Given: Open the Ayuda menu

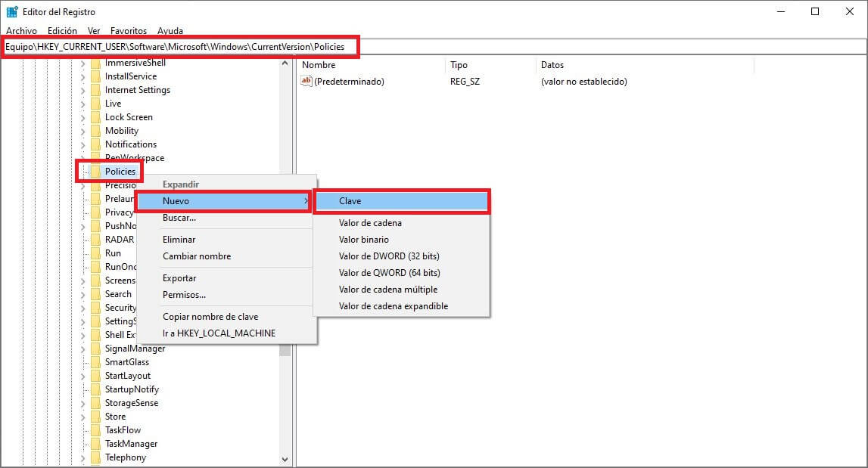Looking at the screenshot, I should 170,31.
